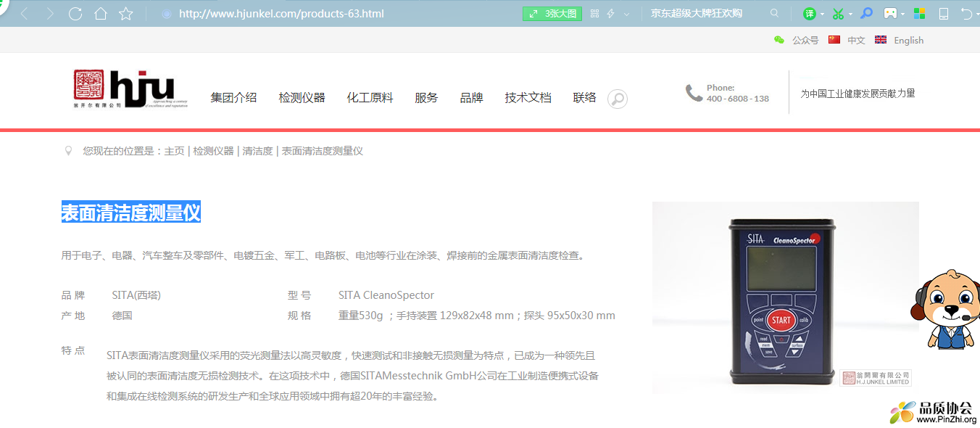980x428 pixels.
Task: Click the mobile device icon in toolbar
Action: coord(944,14)
